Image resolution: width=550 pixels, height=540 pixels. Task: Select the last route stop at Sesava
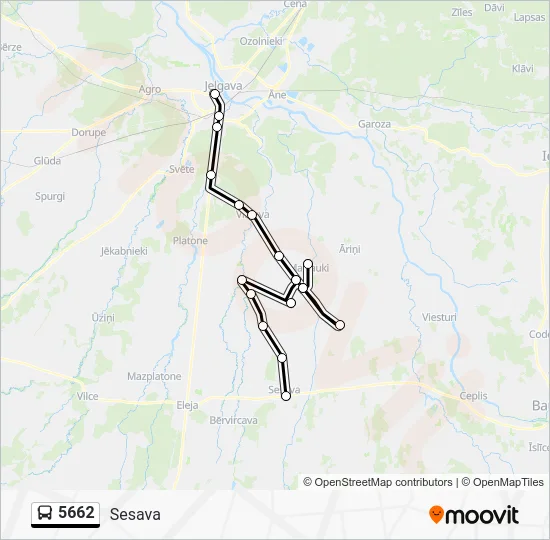286,396
